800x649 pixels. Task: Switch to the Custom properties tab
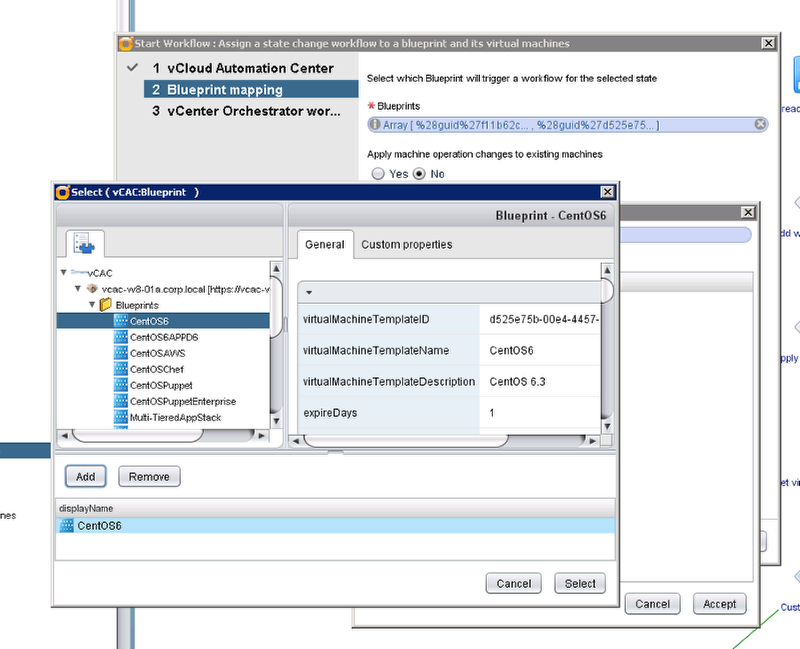(x=406, y=244)
